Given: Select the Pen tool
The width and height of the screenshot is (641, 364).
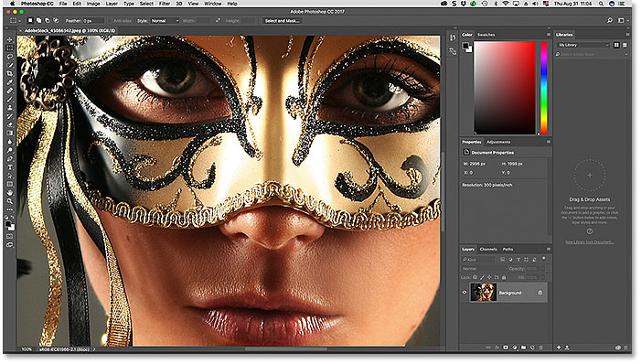Looking at the screenshot, I should click(10, 159).
